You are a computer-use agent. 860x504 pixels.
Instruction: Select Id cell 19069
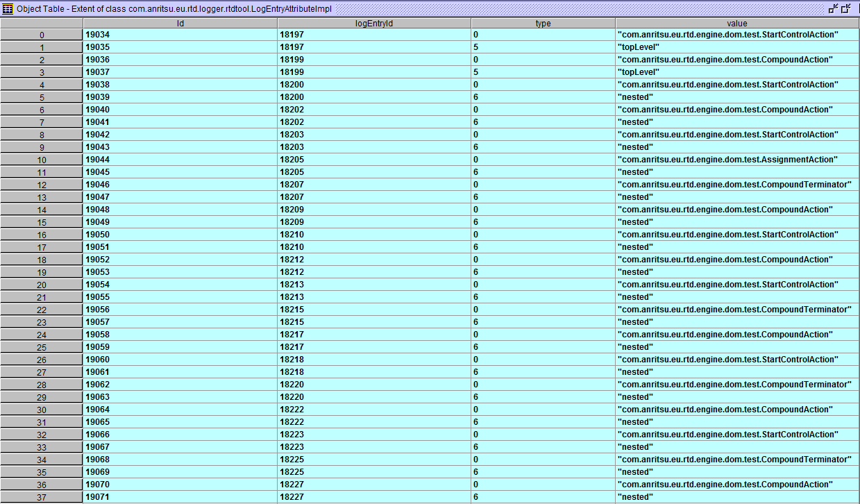[x=180, y=472]
